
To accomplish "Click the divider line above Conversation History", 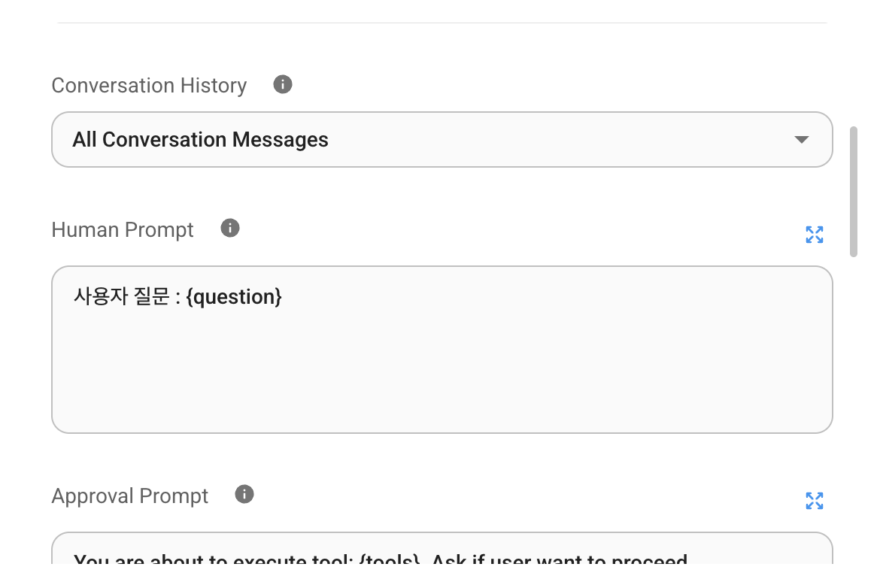I will point(442,23).
